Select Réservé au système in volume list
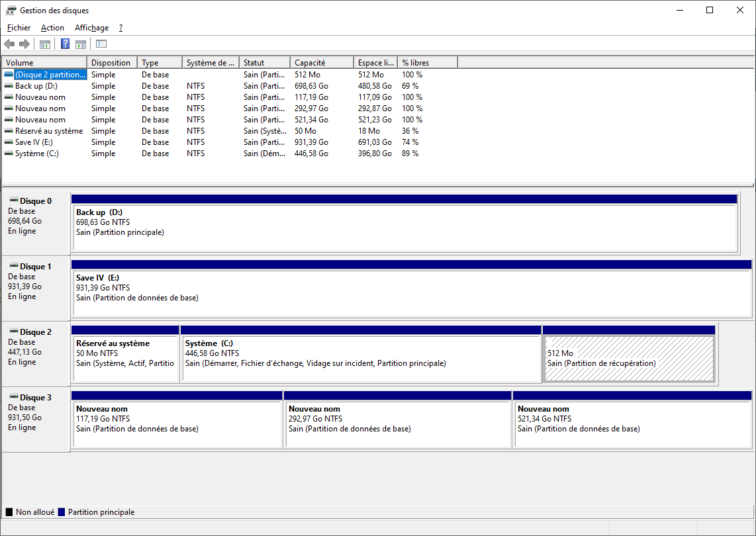The image size is (756, 536). coord(49,131)
